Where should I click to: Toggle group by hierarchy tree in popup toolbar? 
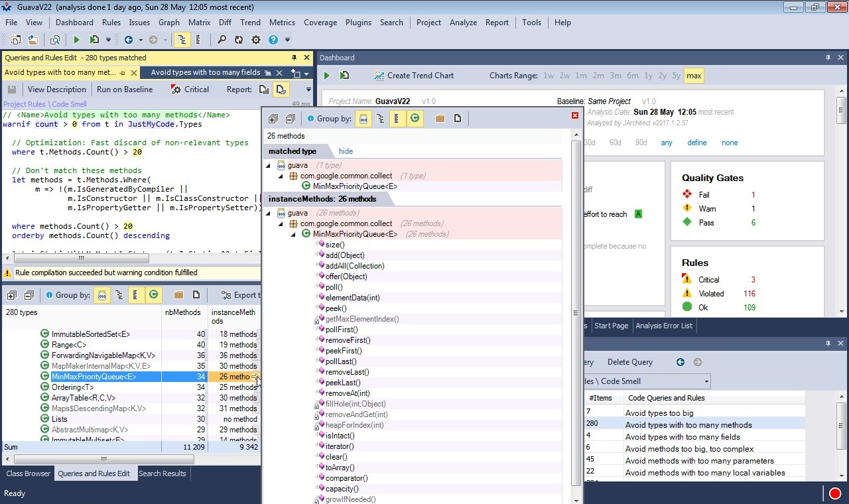[x=380, y=119]
